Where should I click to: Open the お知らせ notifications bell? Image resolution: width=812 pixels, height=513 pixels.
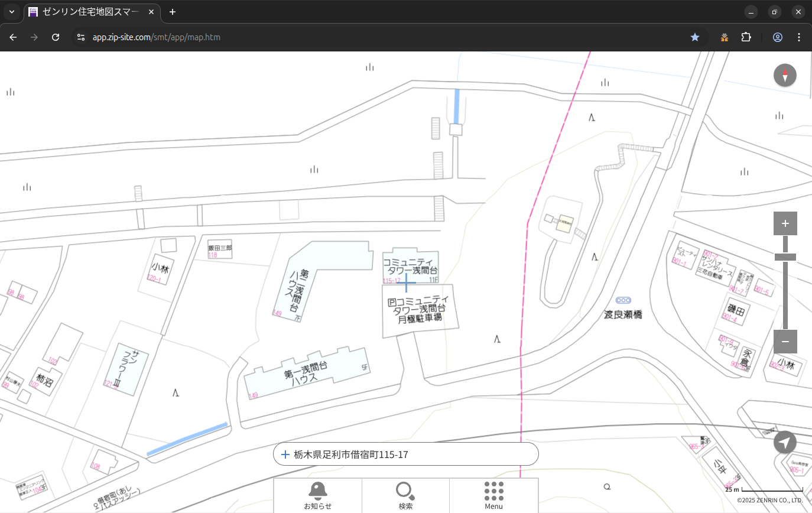pyautogui.click(x=317, y=495)
